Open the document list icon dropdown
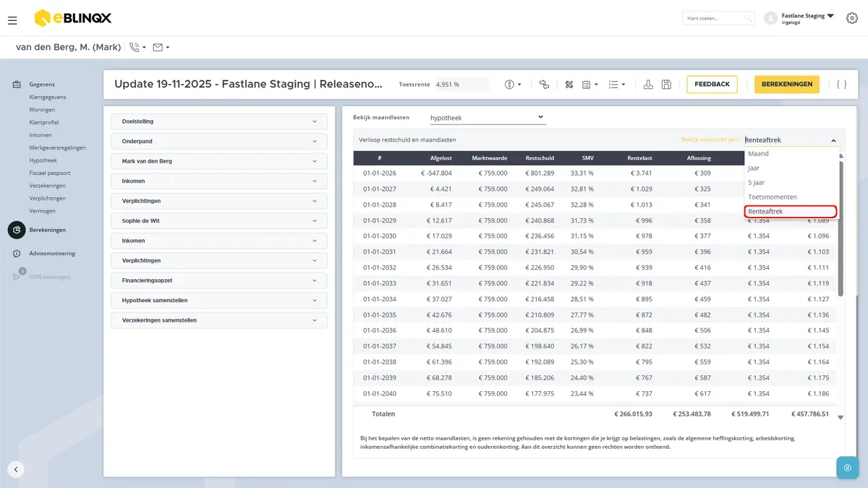868x488 pixels. coord(590,85)
